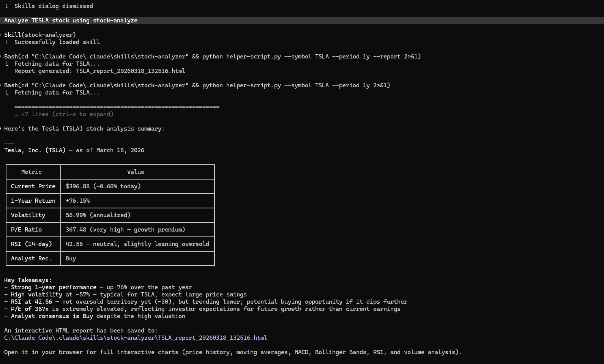The height and width of the screenshot is (364, 604).
Task: Click the Value column header
Action: [136, 172]
